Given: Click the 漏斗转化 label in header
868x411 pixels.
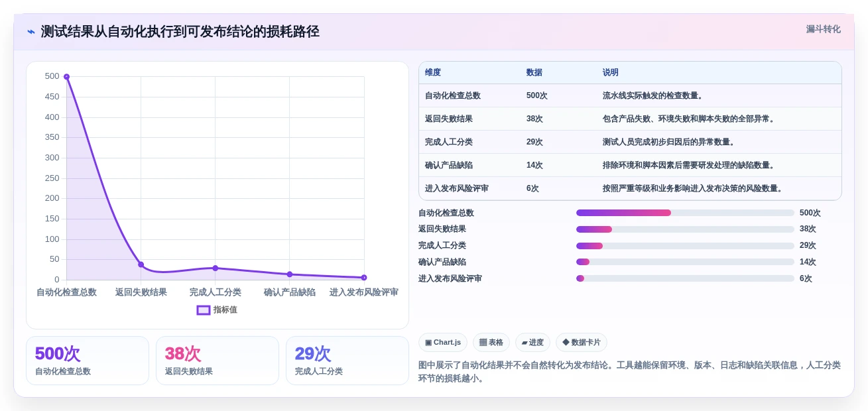Looking at the screenshot, I should point(823,29).
